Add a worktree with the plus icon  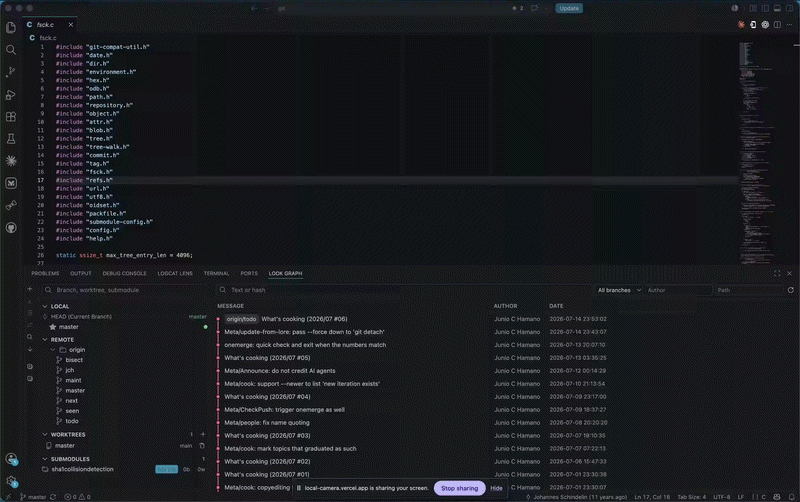(x=203, y=434)
